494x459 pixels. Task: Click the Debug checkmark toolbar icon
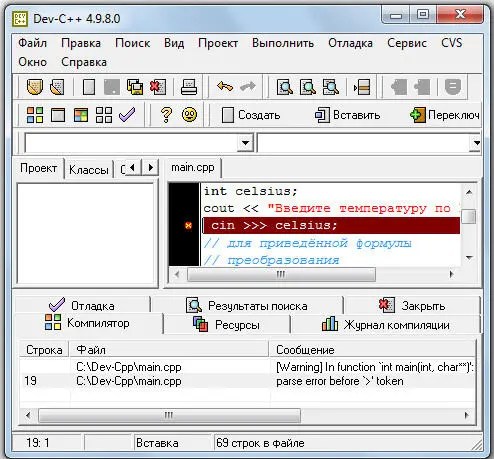pyautogui.click(x=127, y=115)
